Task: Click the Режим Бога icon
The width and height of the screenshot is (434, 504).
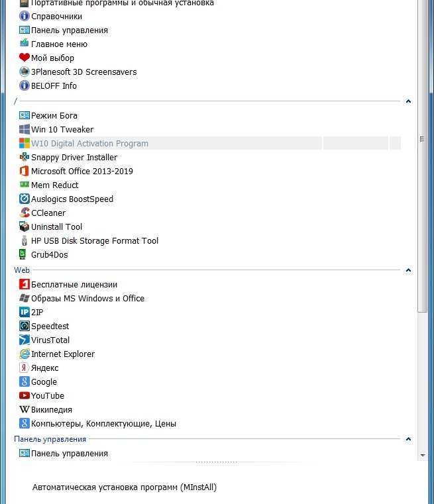Action: point(24,115)
